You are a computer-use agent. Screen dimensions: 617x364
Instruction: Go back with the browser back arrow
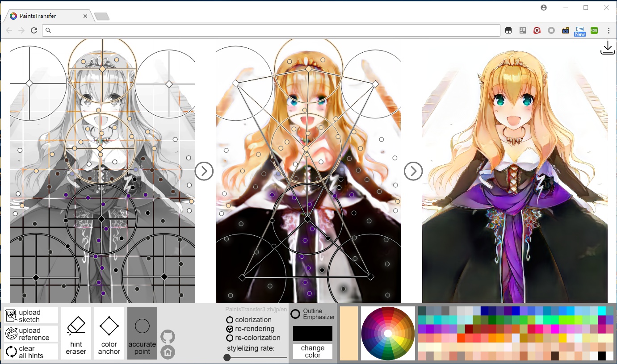[x=9, y=30]
